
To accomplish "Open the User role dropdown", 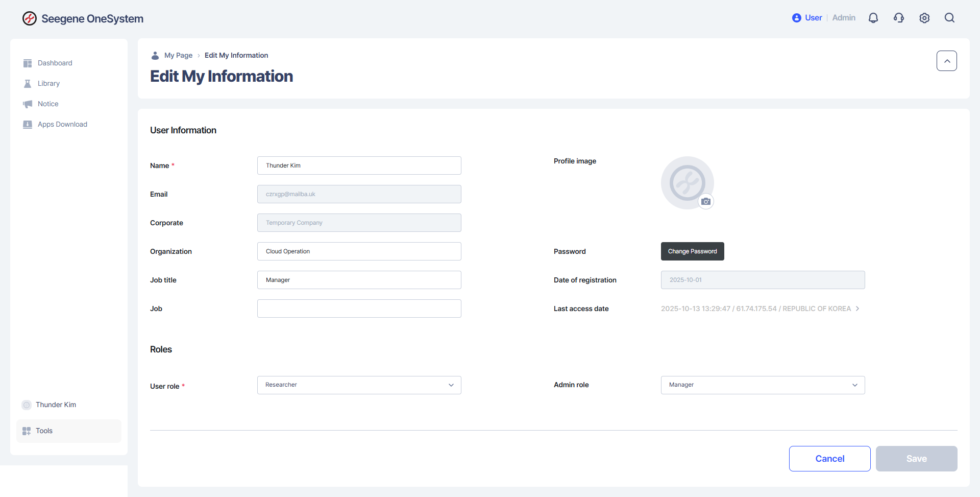I will (x=359, y=385).
